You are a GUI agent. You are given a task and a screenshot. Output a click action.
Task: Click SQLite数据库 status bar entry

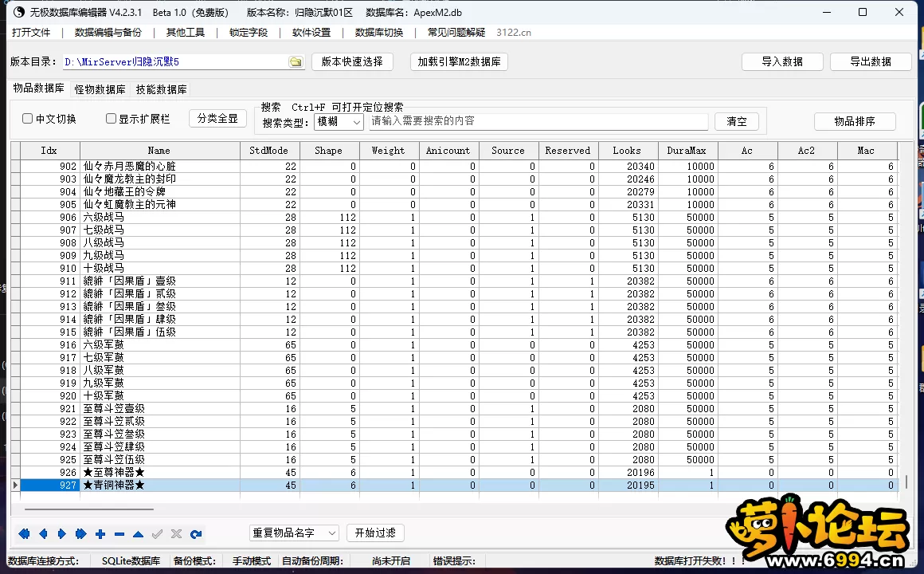(x=130, y=561)
